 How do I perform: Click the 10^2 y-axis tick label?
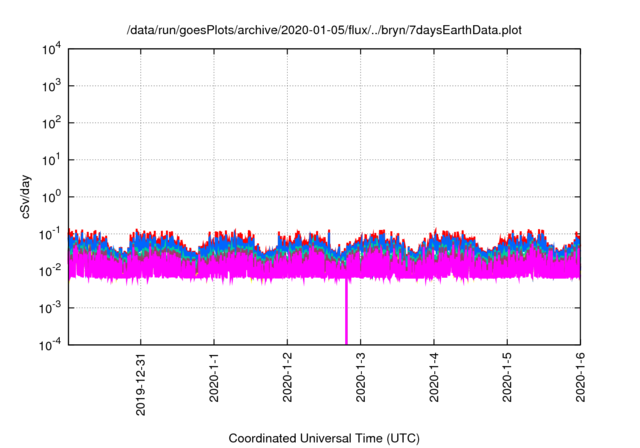click(x=52, y=123)
